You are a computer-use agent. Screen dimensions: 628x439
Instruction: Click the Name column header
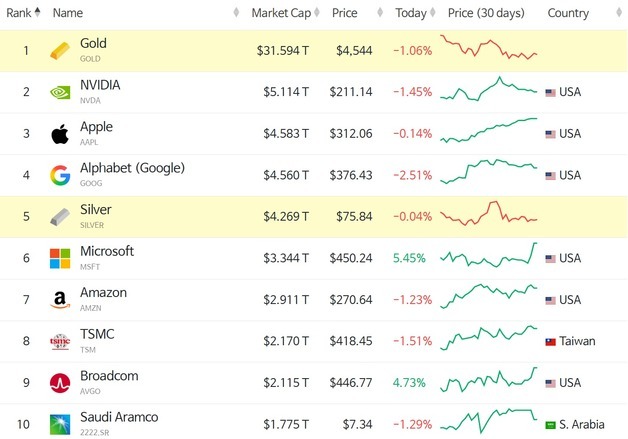[68, 13]
